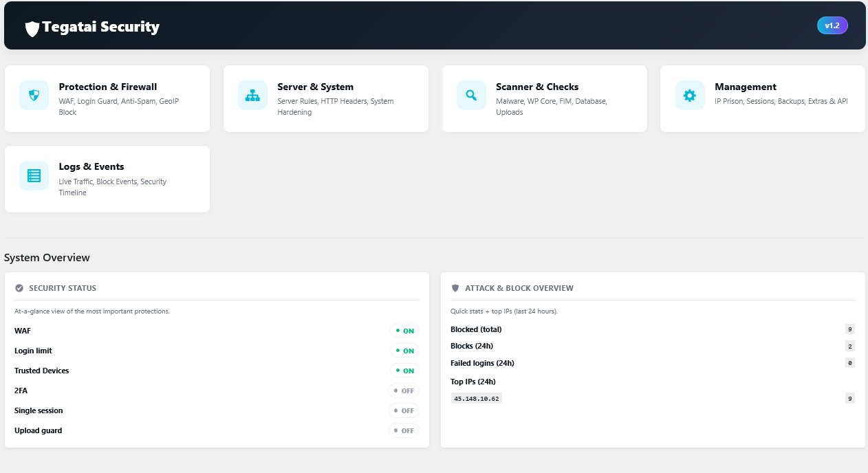Click the Login limit label
Viewport: 868px width, 473px height.
[x=33, y=351]
